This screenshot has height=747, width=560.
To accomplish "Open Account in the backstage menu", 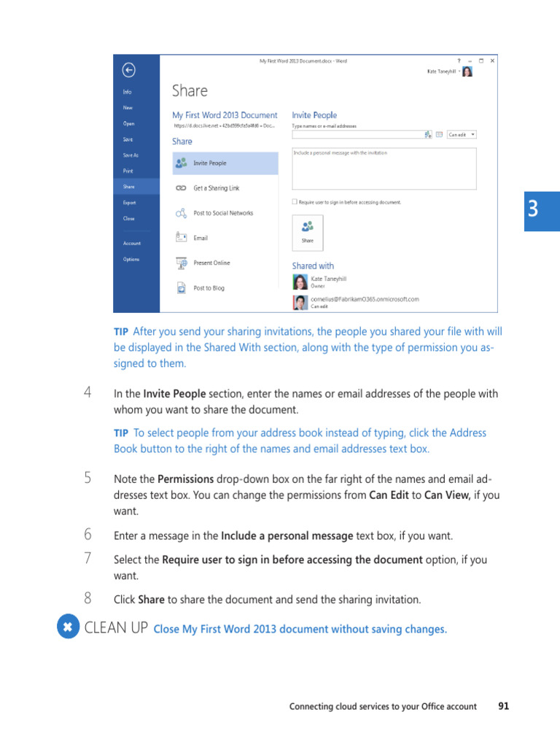I will pos(131,244).
